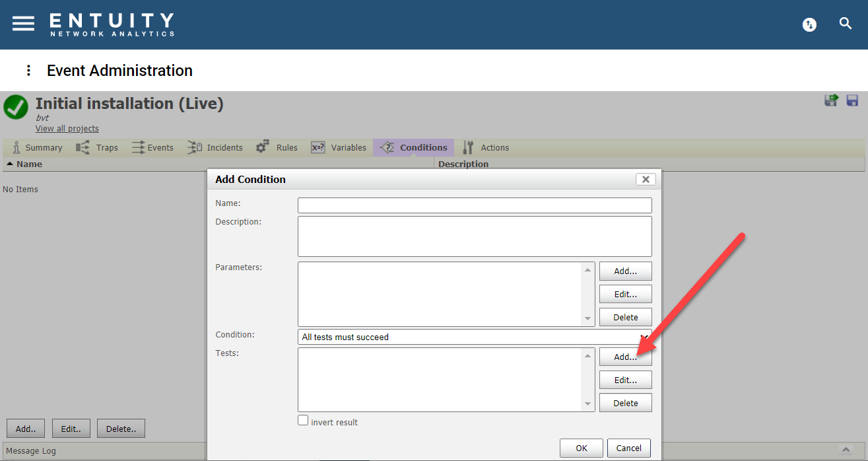Click into the Description text area
Viewport: 868px width, 461px height.
tap(475, 236)
